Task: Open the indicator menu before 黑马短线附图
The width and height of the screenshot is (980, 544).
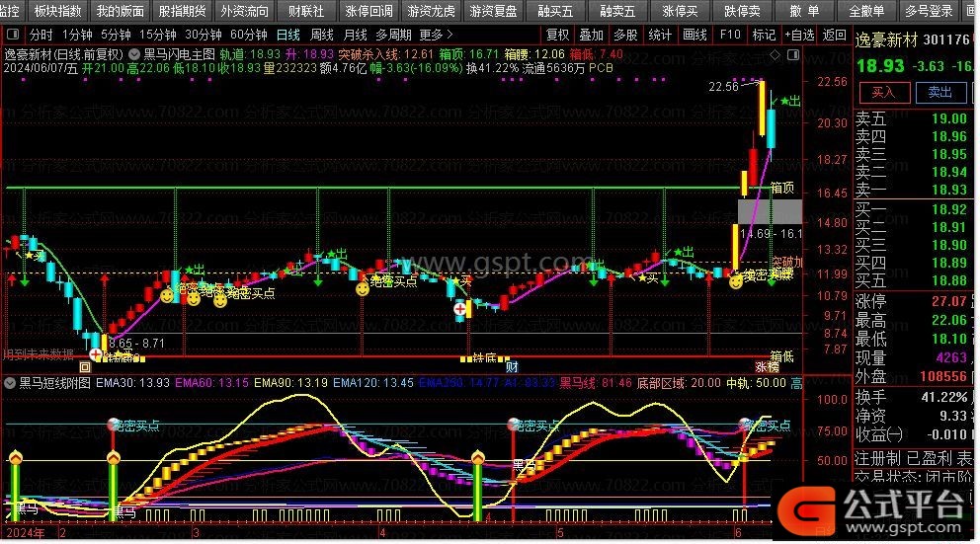Action: click(9, 383)
